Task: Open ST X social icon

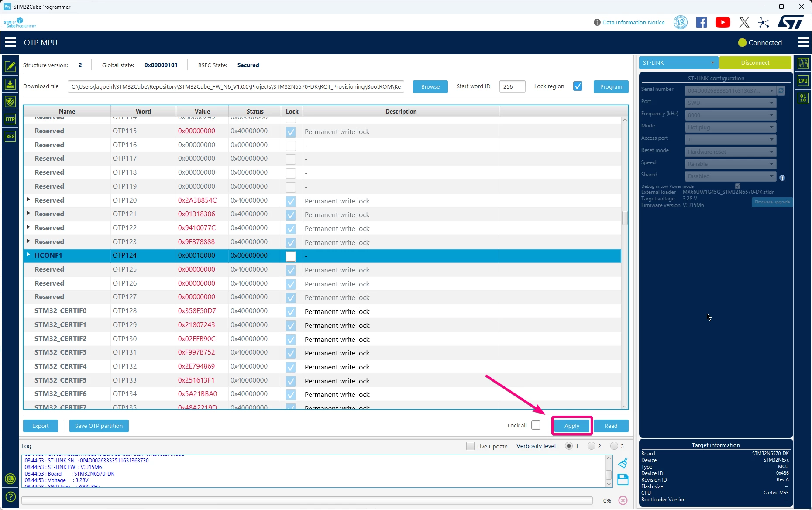Action: pyautogui.click(x=744, y=22)
